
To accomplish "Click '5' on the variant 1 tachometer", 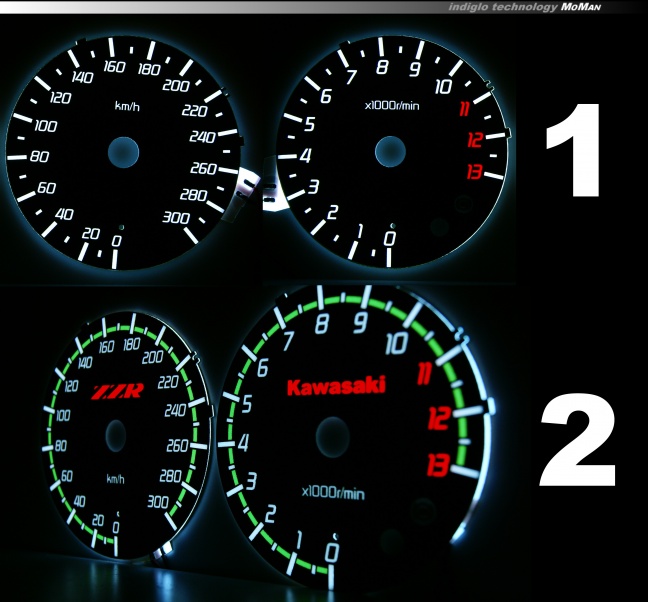I will pos(310,124).
